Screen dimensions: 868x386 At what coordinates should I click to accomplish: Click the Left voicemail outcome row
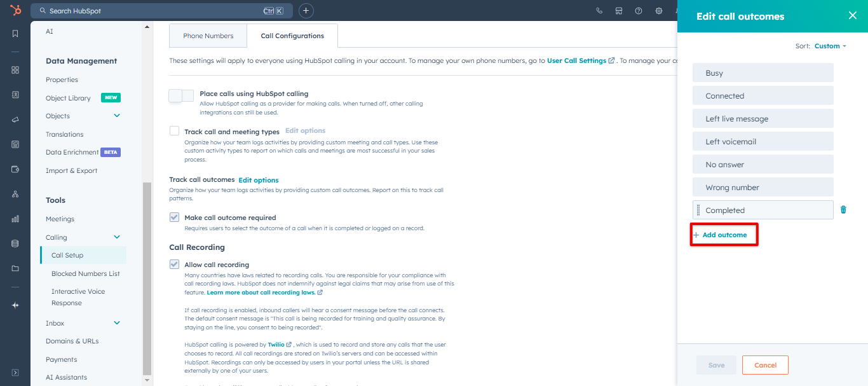coord(763,141)
